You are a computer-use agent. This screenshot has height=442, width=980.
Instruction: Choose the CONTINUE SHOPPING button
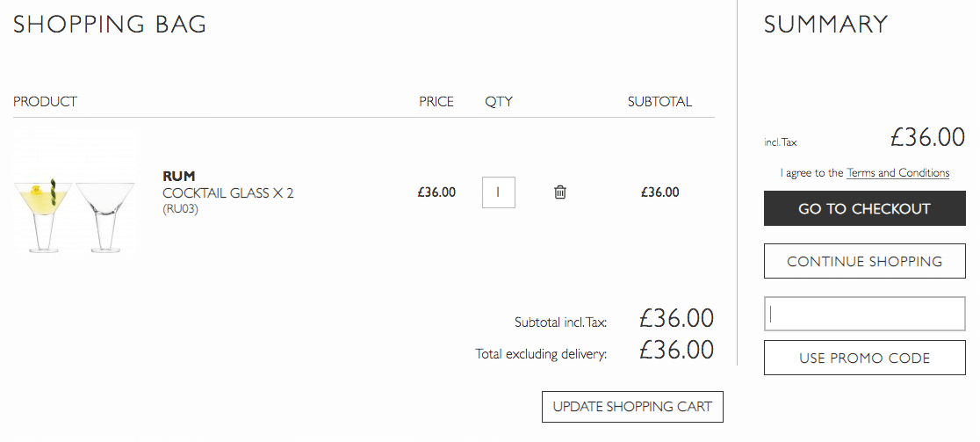click(864, 261)
